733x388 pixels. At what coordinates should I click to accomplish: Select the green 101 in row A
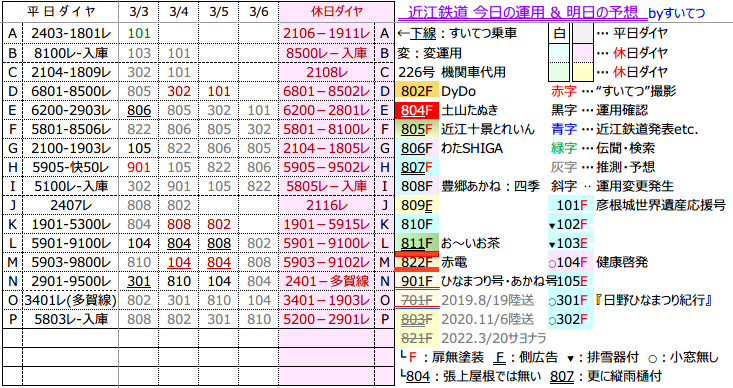[139, 33]
